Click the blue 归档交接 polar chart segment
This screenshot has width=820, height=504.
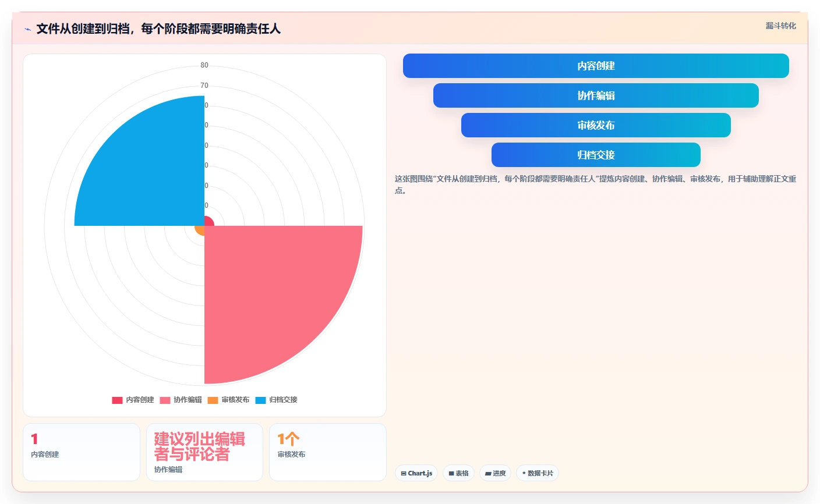pos(149,172)
